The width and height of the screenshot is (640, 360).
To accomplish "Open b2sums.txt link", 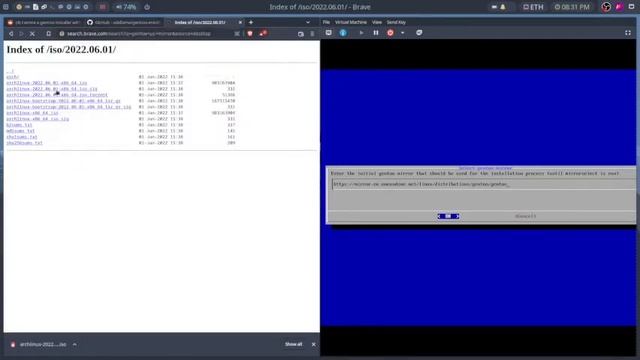I will coord(19,125).
